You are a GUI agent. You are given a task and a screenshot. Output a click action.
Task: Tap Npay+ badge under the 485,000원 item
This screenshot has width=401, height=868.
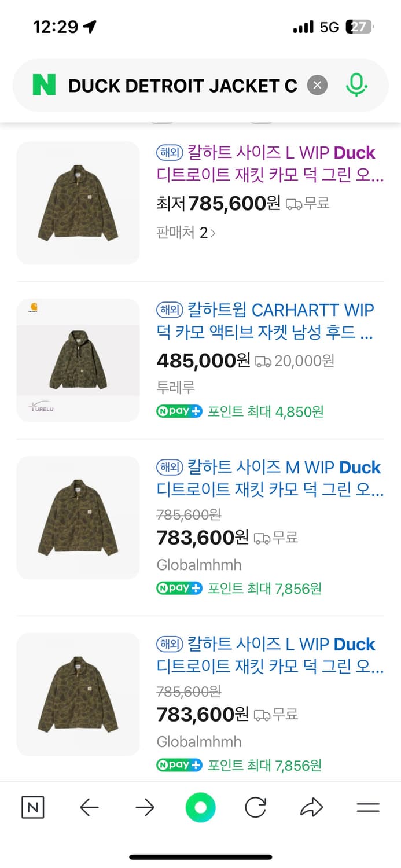(x=179, y=411)
